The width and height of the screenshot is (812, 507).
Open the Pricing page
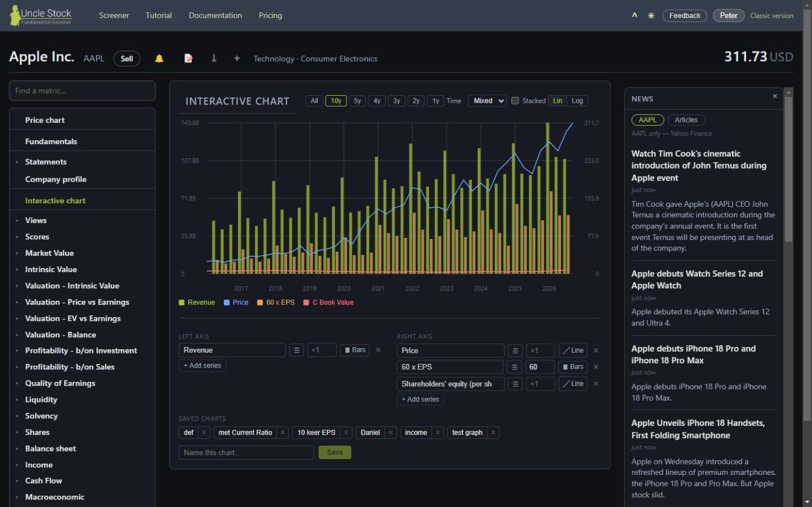click(270, 15)
